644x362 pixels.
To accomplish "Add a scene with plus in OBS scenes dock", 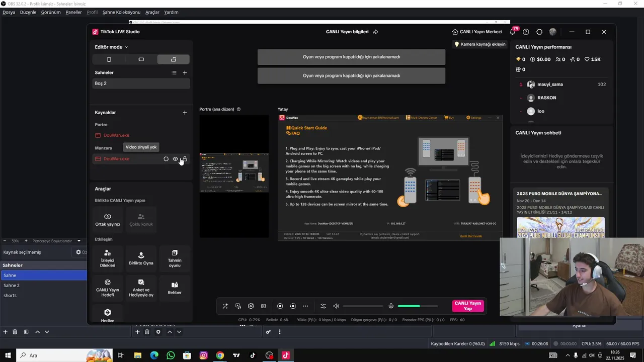I will click(x=6, y=332).
